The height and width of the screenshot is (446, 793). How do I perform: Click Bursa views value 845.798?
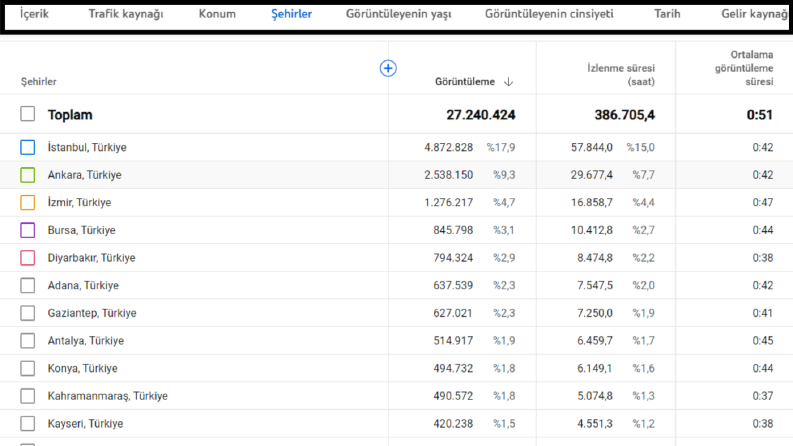pos(453,230)
